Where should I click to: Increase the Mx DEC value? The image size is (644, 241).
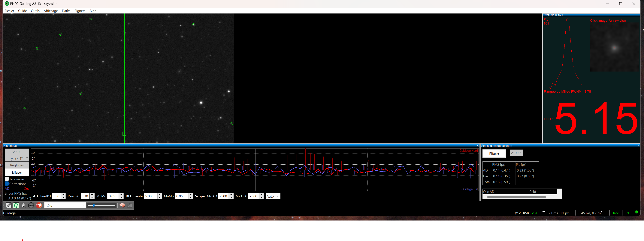point(262,195)
